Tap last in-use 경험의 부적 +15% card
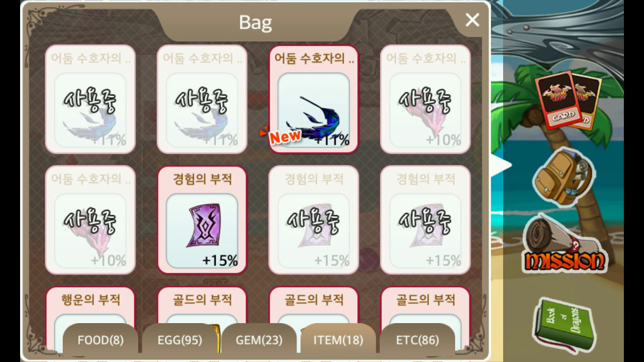Viewport: 644px width, 362px height. (x=425, y=220)
